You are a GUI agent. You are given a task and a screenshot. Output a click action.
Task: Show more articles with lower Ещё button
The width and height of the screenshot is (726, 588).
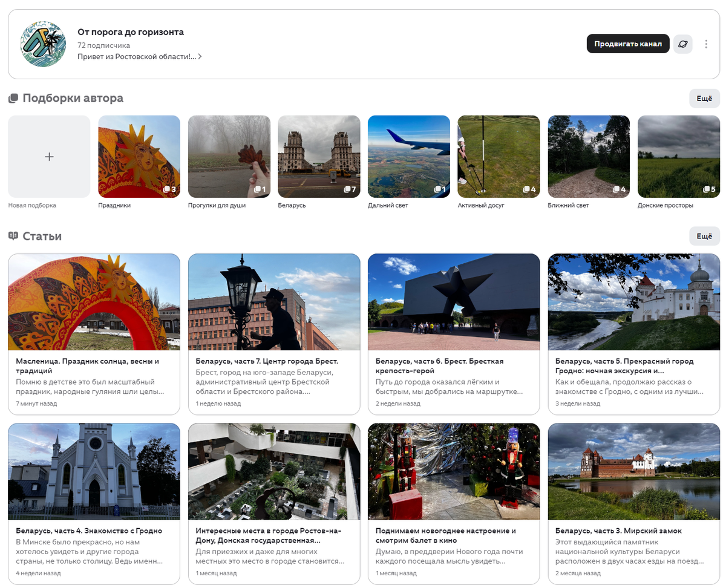click(x=704, y=236)
